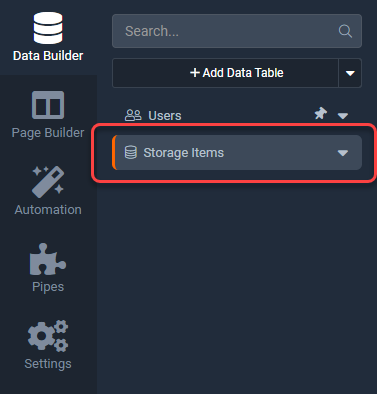The height and width of the screenshot is (394, 377).
Task: Click the Automation text label
Action: (x=48, y=210)
